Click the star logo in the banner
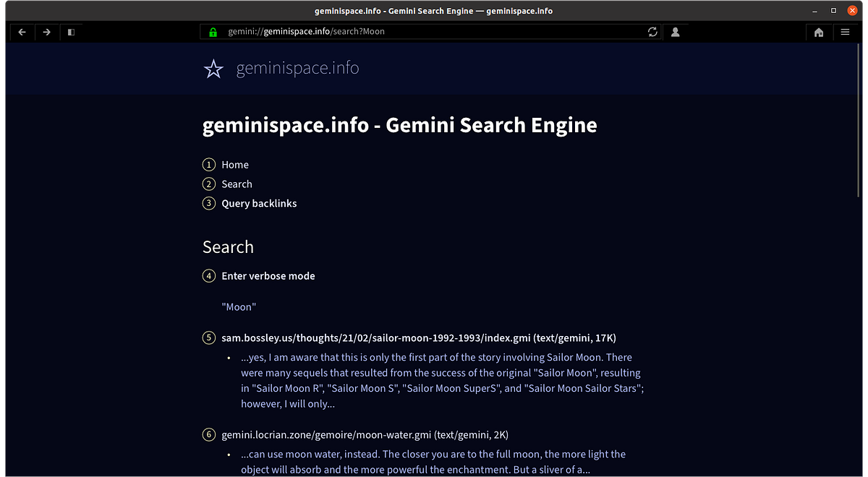868x477 pixels. 213,69
